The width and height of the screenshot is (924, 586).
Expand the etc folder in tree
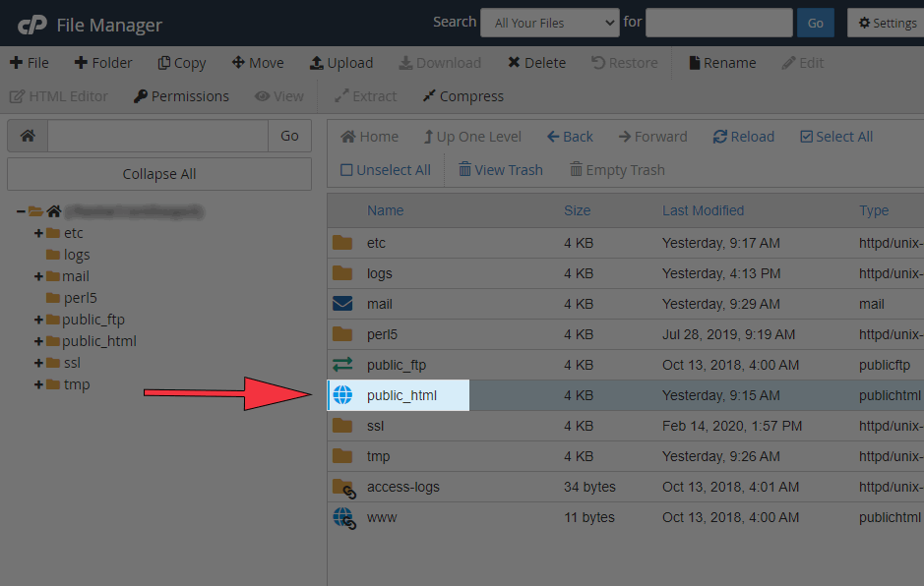pyautogui.click(x=38, y=233)
